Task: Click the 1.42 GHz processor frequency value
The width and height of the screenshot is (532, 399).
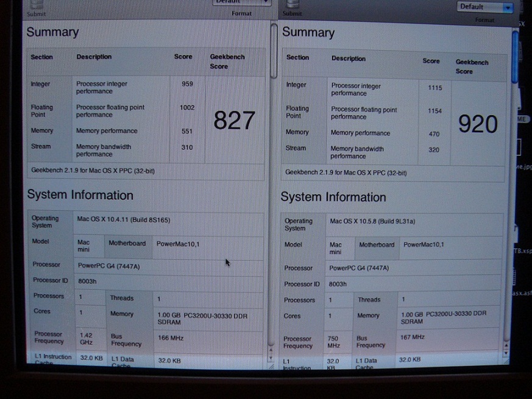Action: tap(86, 339)
